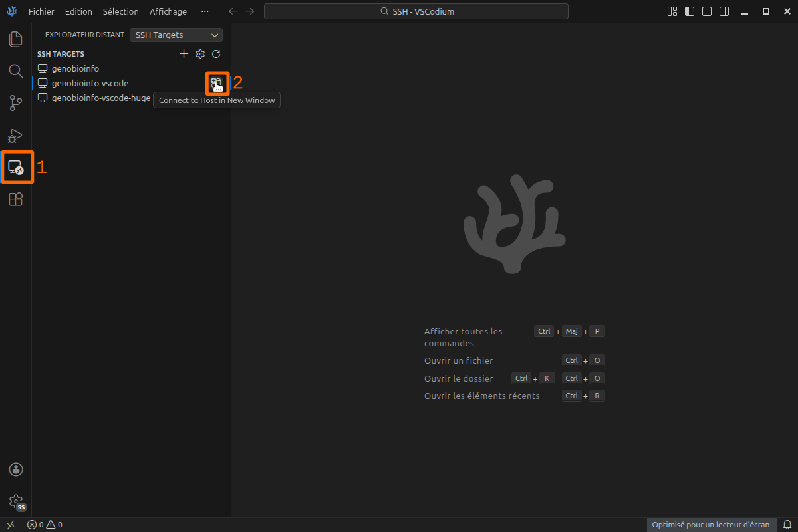Viewport: 798px width, 532px height.
Task: Open Customize Layout icon in title bar
Action: click(x=672, y=11)
